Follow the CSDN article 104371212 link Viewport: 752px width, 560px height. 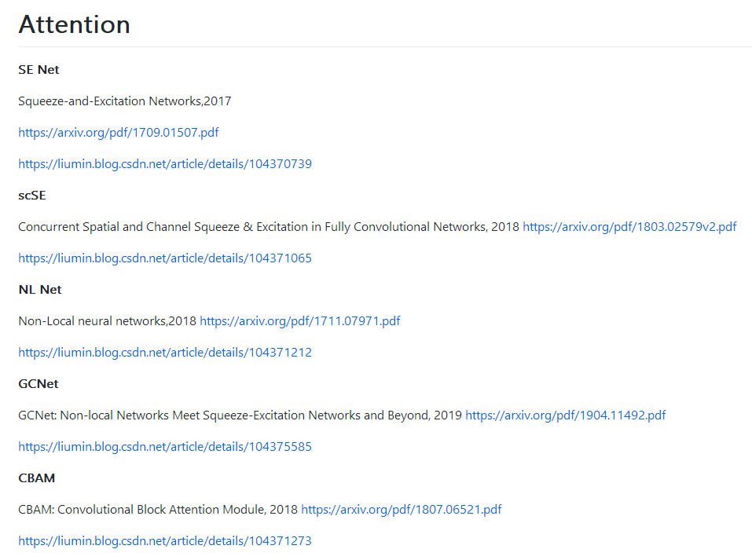click(165, 353)
